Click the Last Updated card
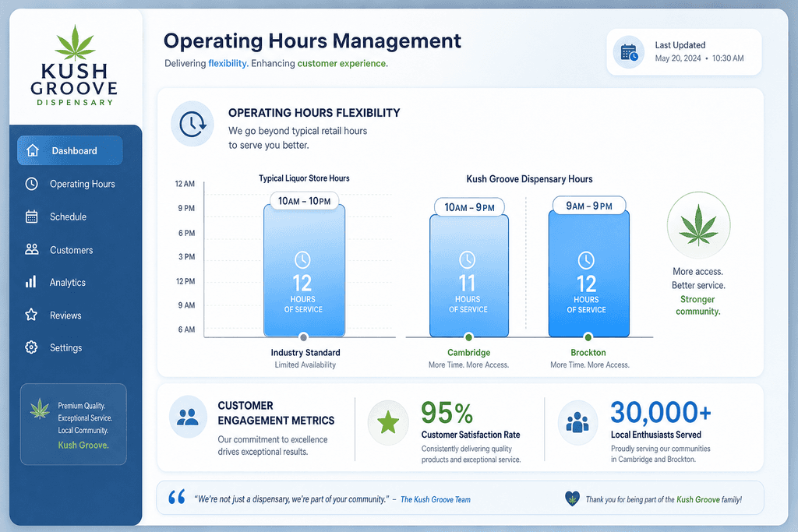This screenshot has width=798, height=532. 684,52
